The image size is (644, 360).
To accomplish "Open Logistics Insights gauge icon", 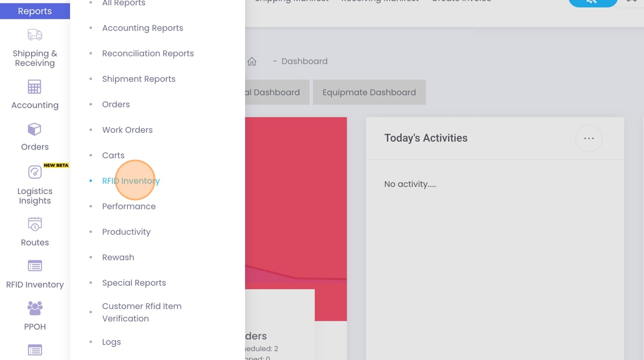I will 34,172.
